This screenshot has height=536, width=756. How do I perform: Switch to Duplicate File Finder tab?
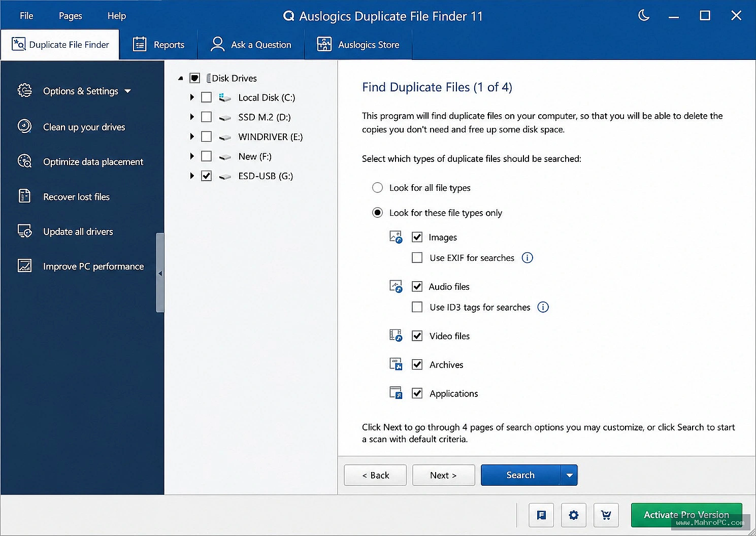tap(60, 45)
